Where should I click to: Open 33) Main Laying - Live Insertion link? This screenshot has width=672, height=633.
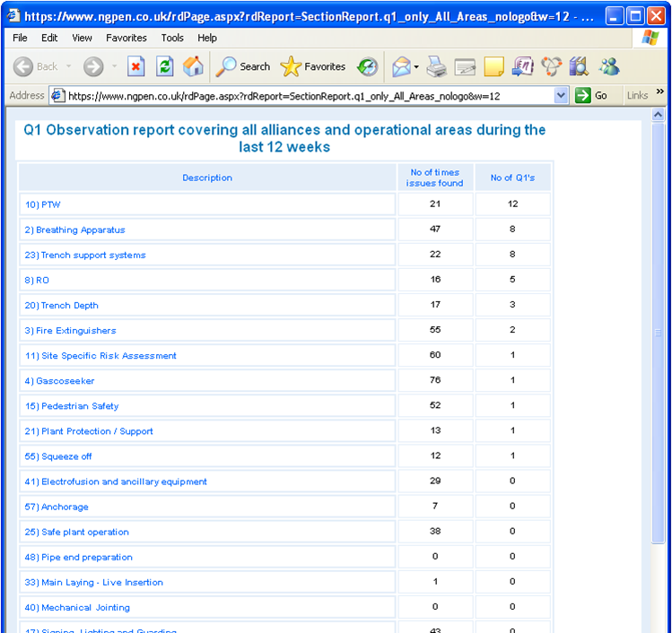[x=94, y=583]
